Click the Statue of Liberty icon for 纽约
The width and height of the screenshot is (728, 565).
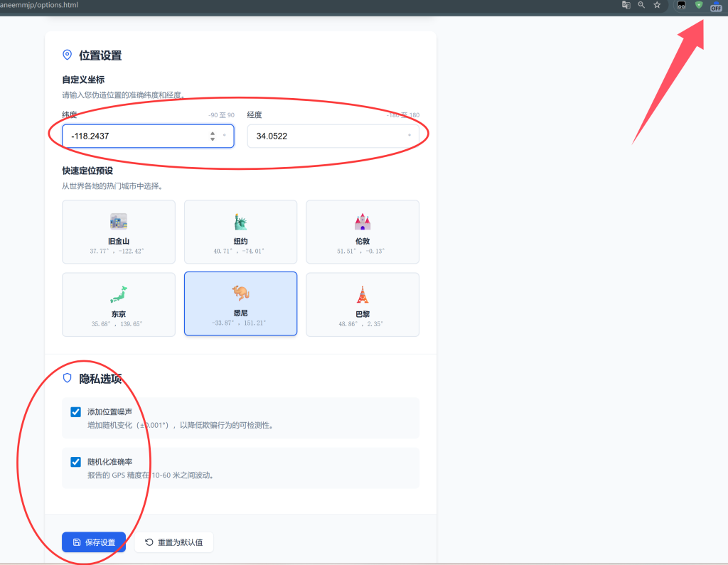(x=240, y=220)
